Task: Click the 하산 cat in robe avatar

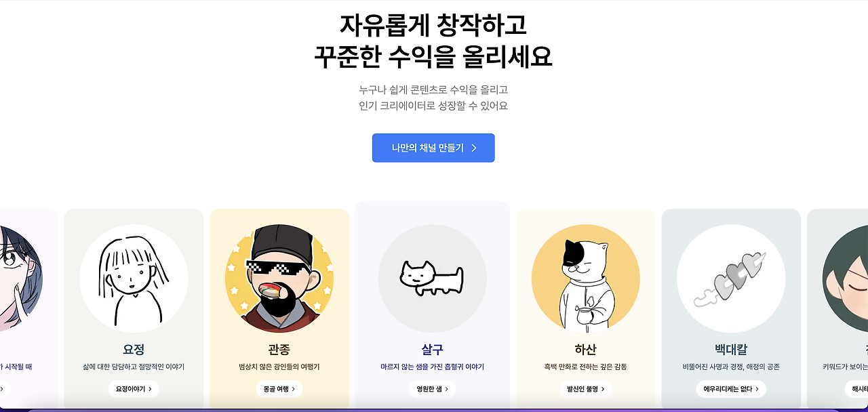Action: (x=586, y=279)
